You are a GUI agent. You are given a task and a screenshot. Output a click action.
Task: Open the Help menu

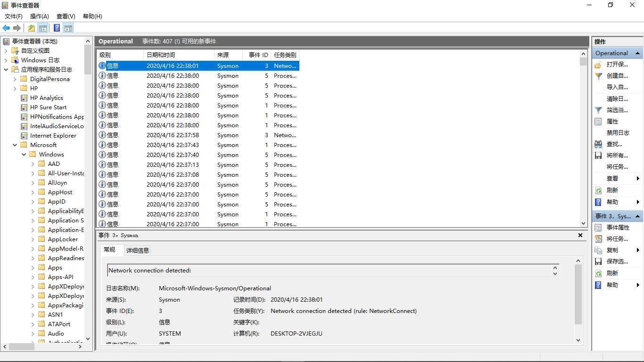point(92,16)
